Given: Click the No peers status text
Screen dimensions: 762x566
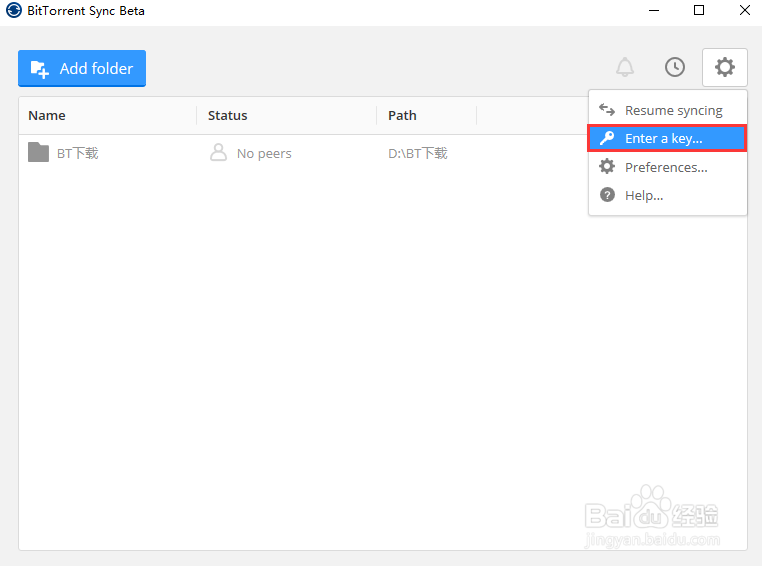Looking at the screenshot, I should tap(264, 154).
